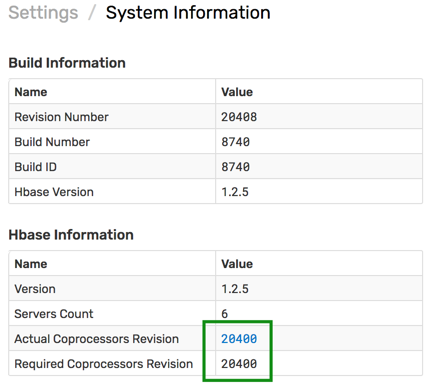Click the Build Number row label
This screenshot has height=384, width=430.
pos(52,142)
